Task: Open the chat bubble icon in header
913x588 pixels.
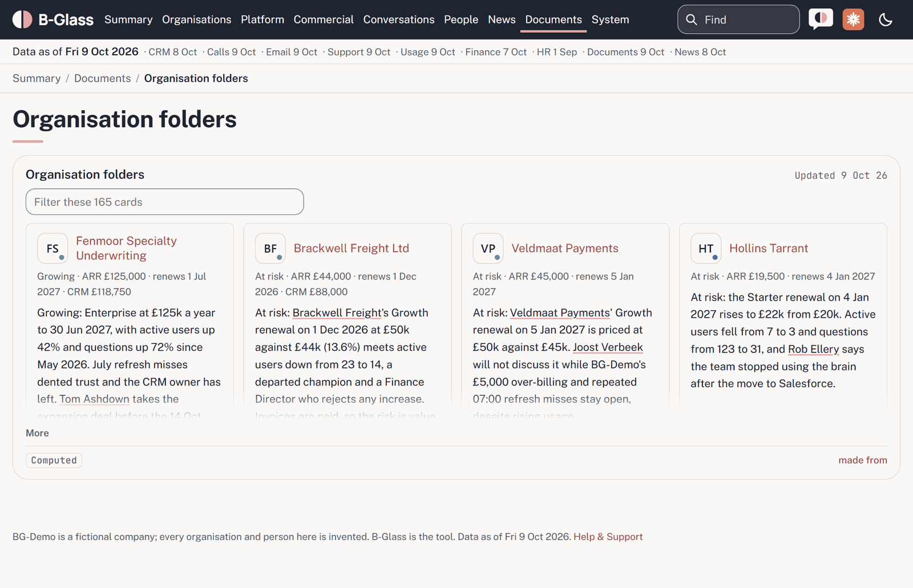Action: pyautogui.click(x=821, y=19)
